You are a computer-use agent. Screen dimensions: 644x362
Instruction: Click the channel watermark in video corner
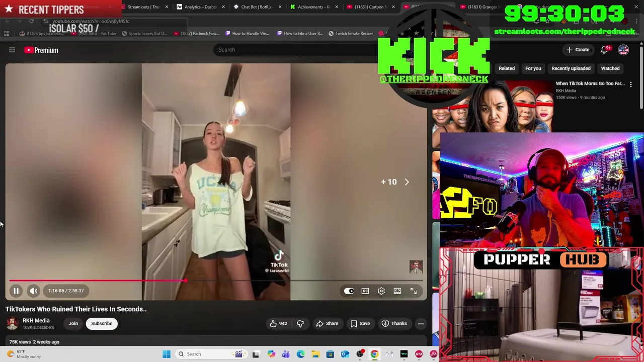point(416,267)
